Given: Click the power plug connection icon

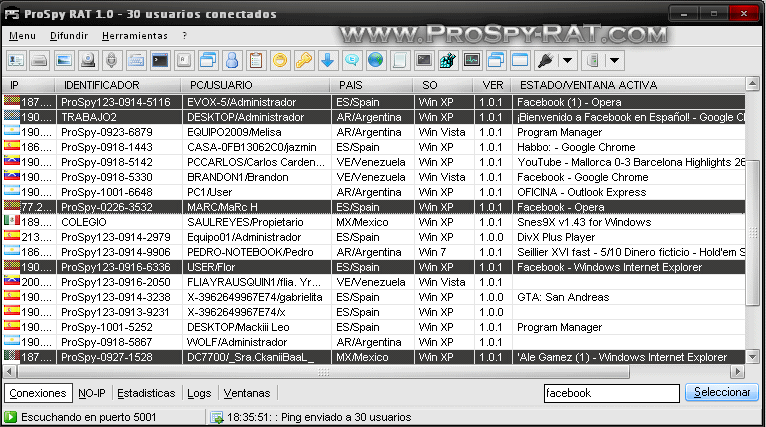Looking at the screenshot, I should [545, 61].
